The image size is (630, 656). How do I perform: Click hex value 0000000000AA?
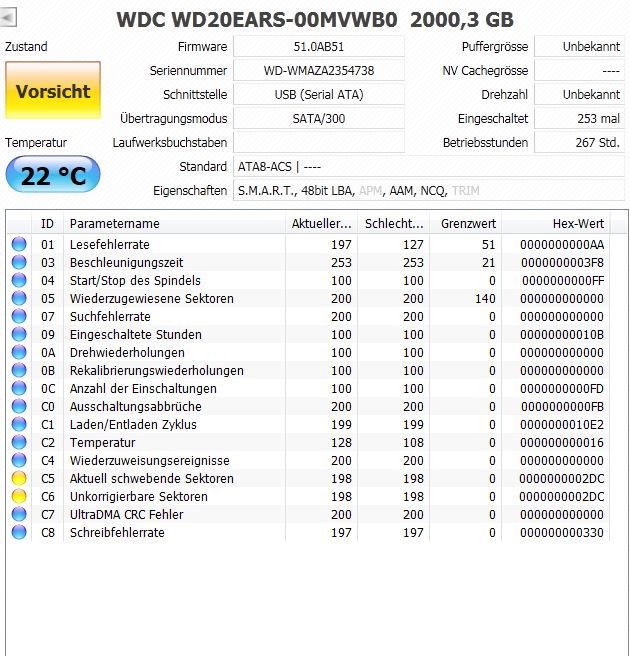tap(562, 244)
